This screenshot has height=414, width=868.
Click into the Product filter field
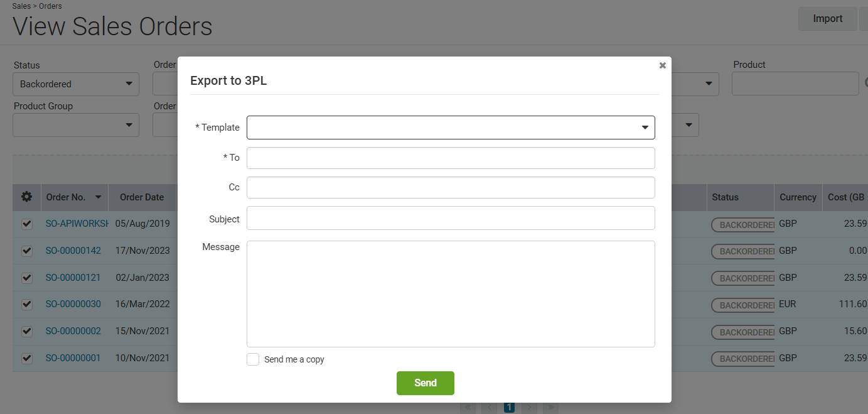[795, 84]
